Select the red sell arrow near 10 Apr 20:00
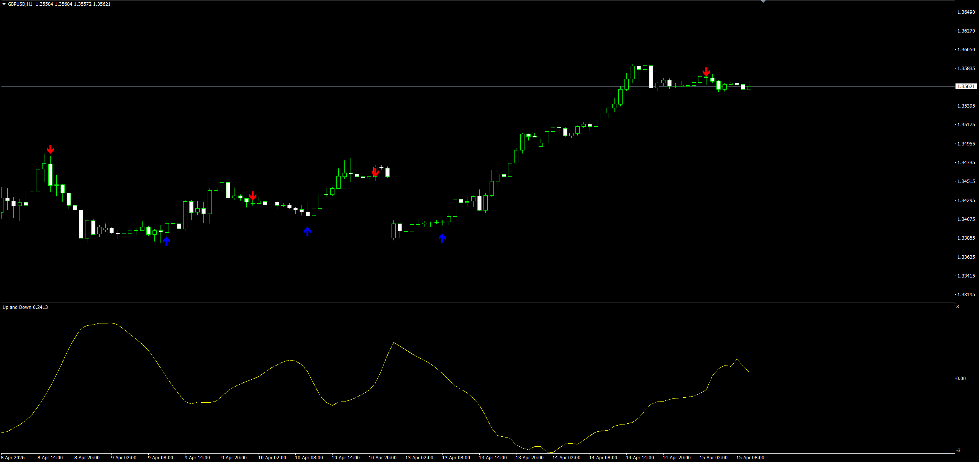This screenshot has height=462, width=980. coord(375,172)
